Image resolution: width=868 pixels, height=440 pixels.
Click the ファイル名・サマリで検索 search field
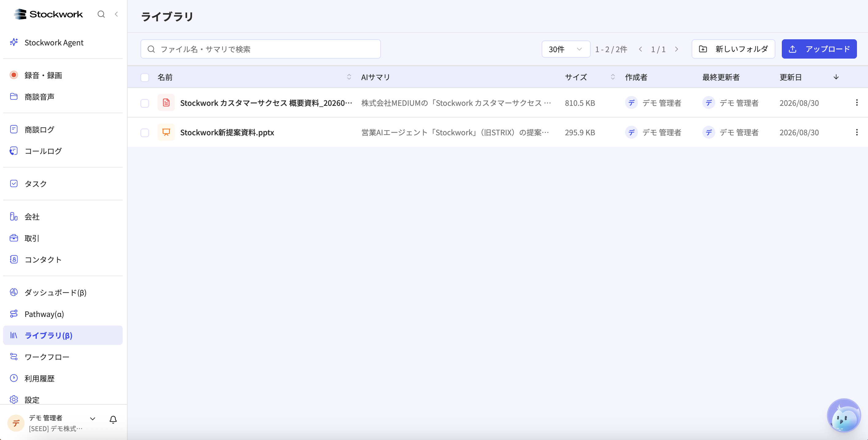click(260, 49)
